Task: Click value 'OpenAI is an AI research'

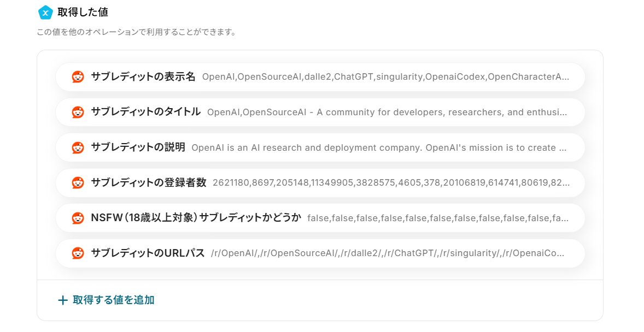Action: click(379, 148)
